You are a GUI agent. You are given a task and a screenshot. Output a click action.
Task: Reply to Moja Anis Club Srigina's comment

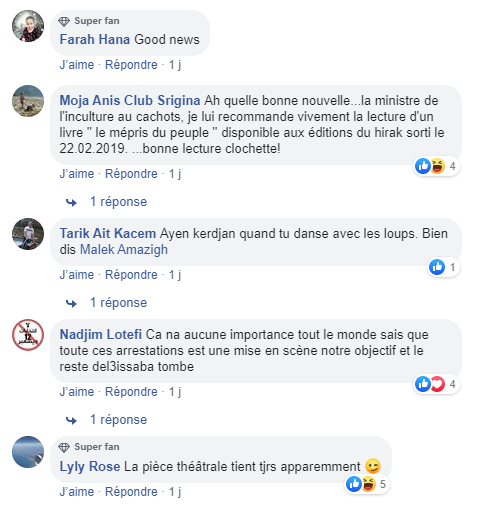tap(131, 174)
